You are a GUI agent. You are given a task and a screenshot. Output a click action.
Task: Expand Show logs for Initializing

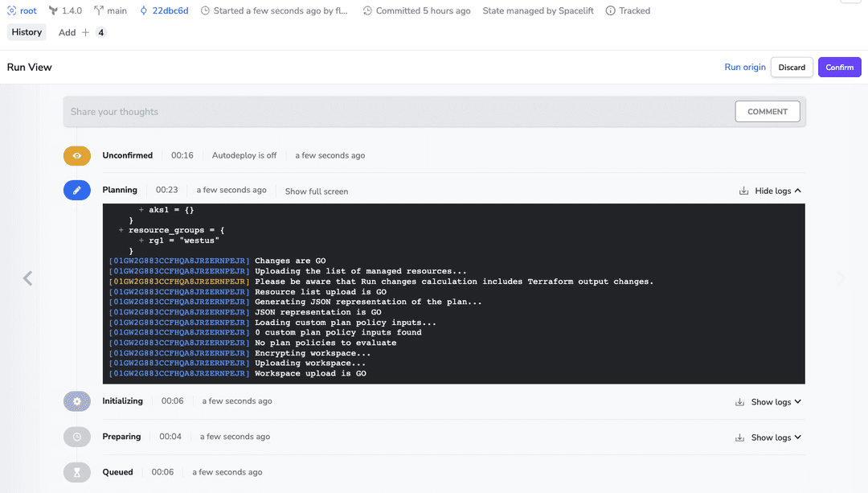pyautogui.click(x=772, y=401)
